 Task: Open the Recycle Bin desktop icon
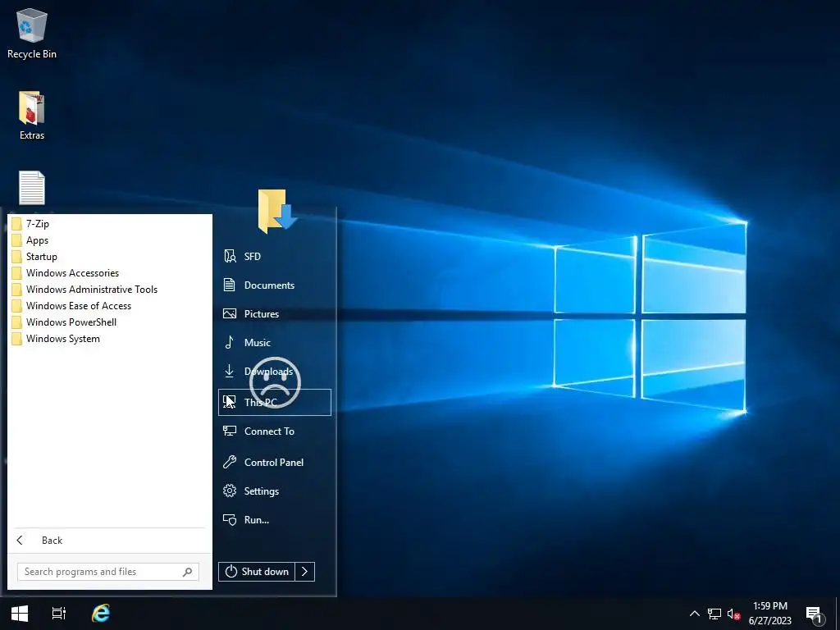pyautogui.click(x=32, y=33)
